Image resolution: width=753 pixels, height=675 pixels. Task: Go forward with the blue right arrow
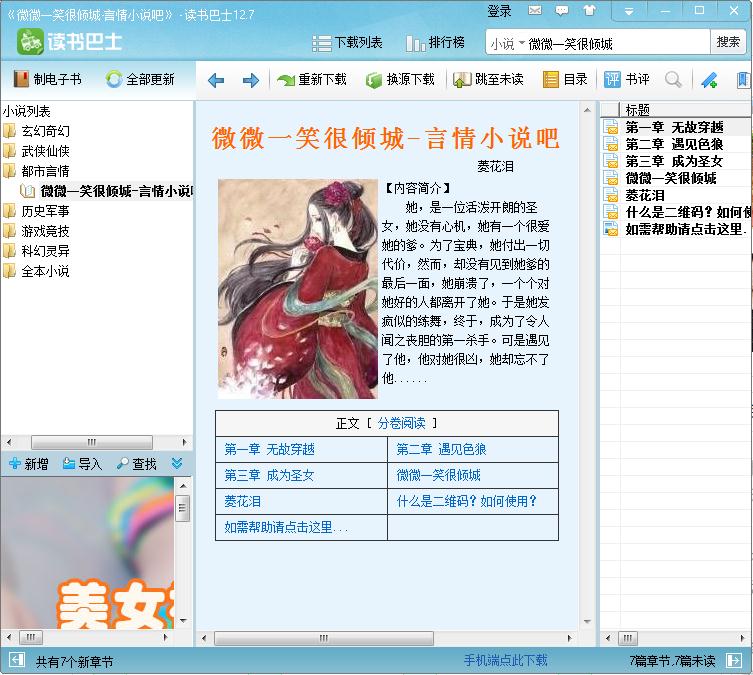(251, 80)
